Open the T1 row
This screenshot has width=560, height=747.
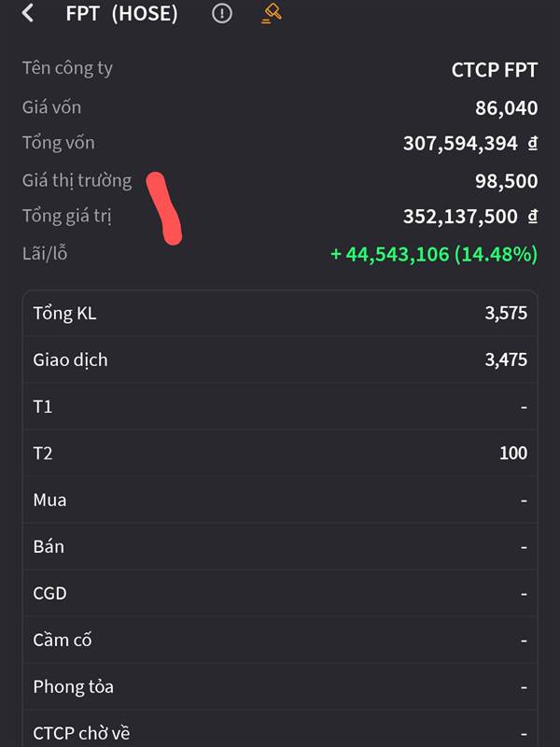[x=280, y=406]
